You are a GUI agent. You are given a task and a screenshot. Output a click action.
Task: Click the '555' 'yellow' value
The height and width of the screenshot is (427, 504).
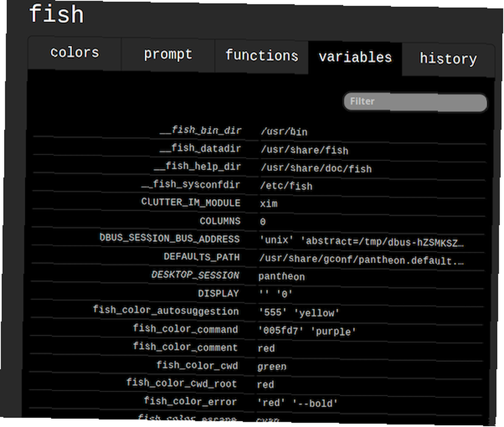298,313
